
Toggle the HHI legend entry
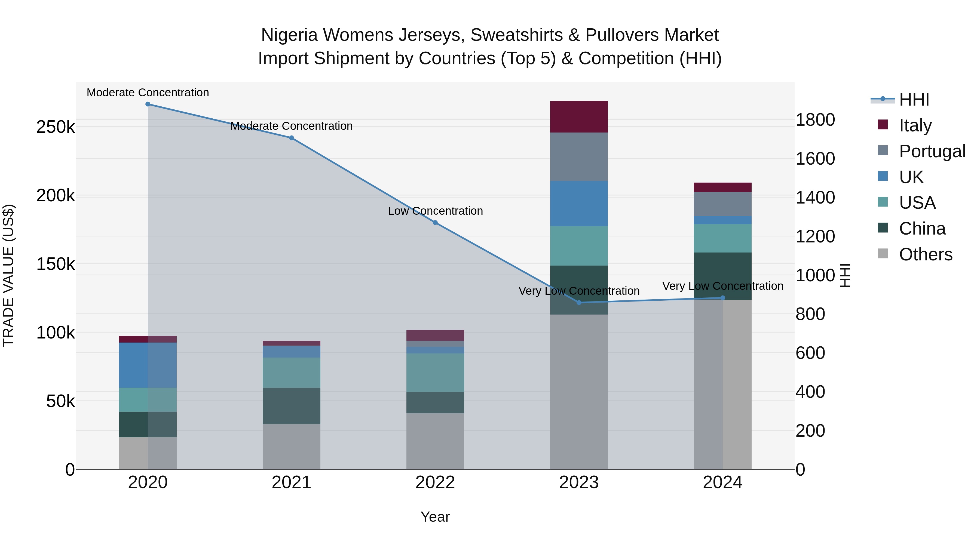click(914, 100)
